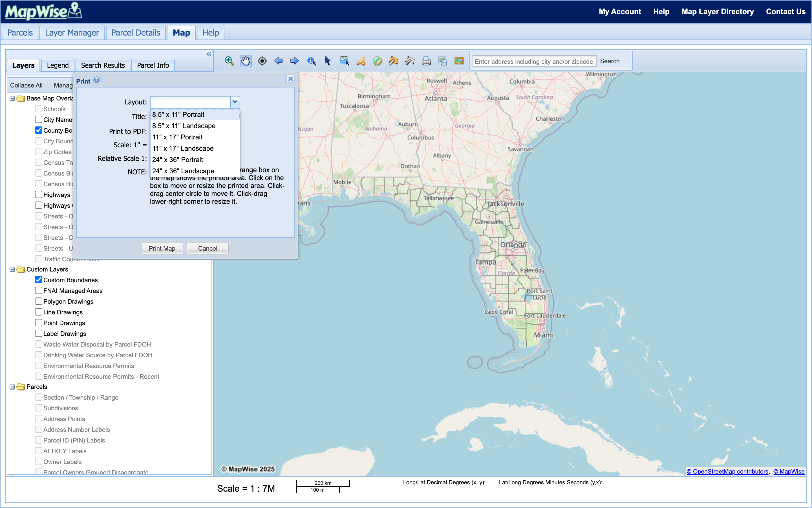
Task: Enable FNAI Managed Areas layer
Action: (x=39, y=291)
